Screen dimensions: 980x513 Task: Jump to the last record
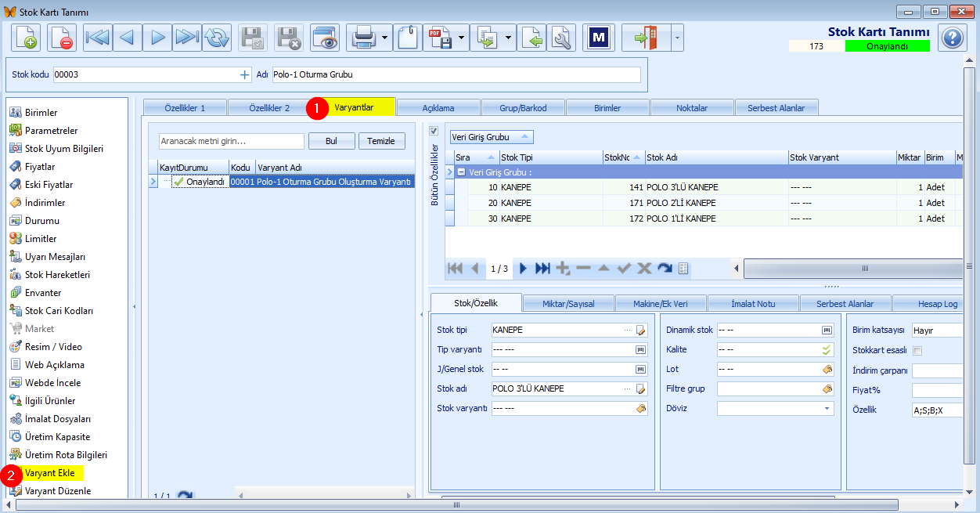(x=187, y=37)
